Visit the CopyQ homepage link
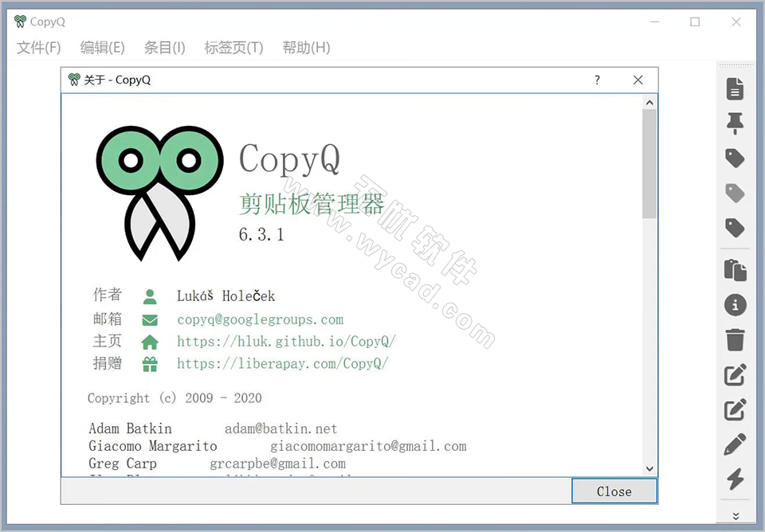Viewport: 765px width, 532px height. (x=284, y=341)
